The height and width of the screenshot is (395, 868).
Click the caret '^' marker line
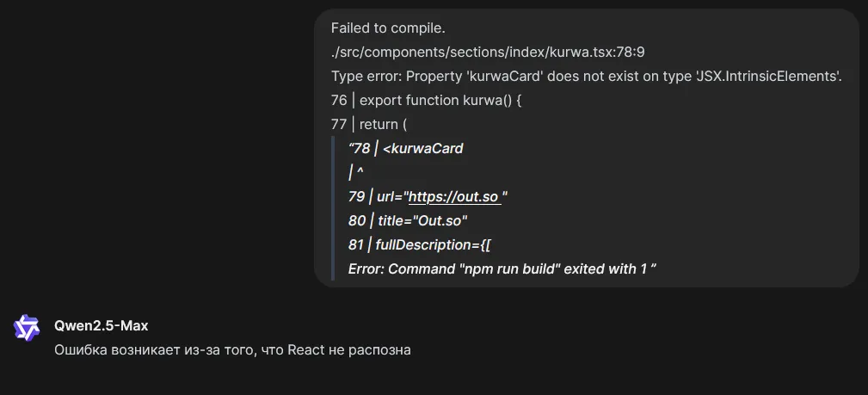pos(356,173)
